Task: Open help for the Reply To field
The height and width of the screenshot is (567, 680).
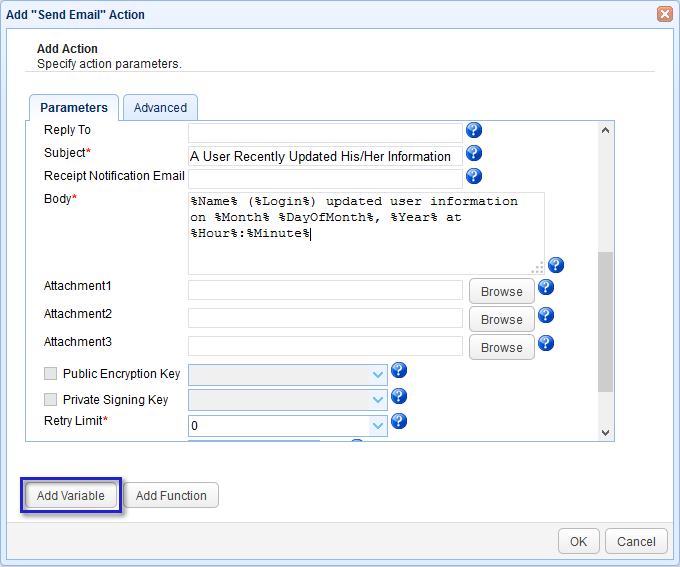Action: [474, 130]
